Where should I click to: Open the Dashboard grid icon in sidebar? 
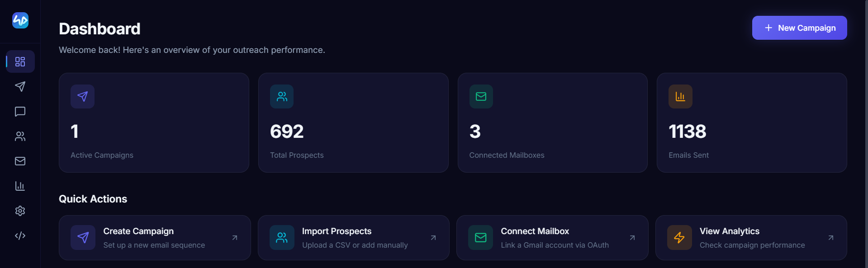click(20, 61)
